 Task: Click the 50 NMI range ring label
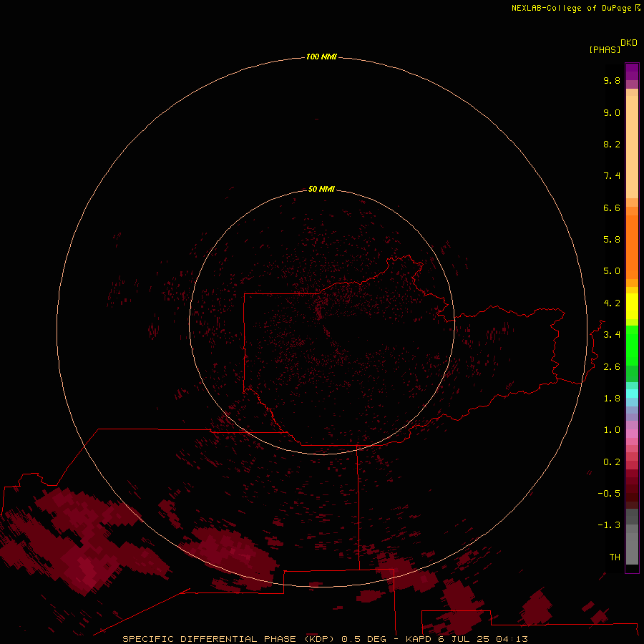[321, 189]
